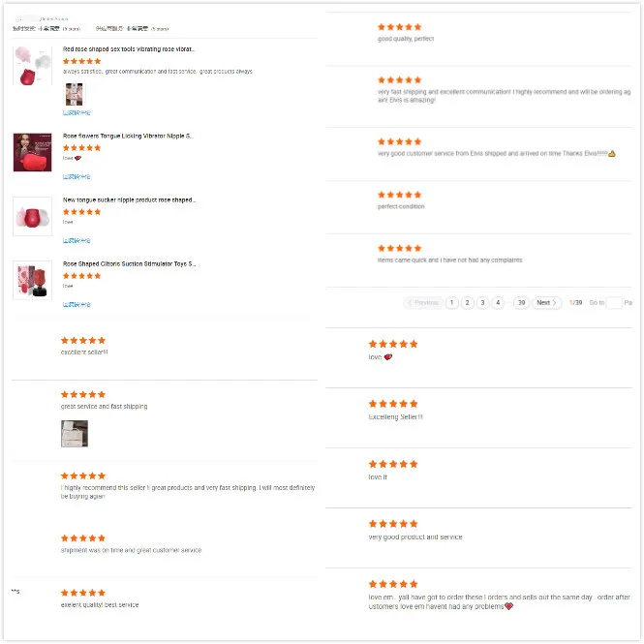Click the Next page button
This screenshot has height=644, width=644.
click(x=546, y=303)
